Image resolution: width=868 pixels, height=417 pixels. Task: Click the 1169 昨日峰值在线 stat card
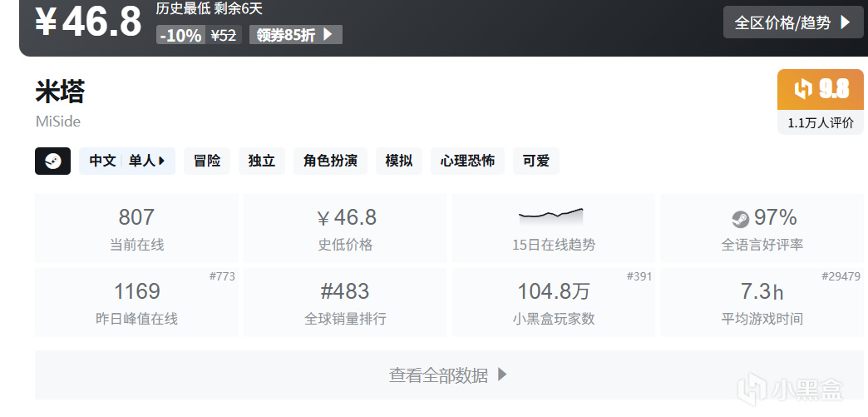pyautogui.click(x=136, y=302)
